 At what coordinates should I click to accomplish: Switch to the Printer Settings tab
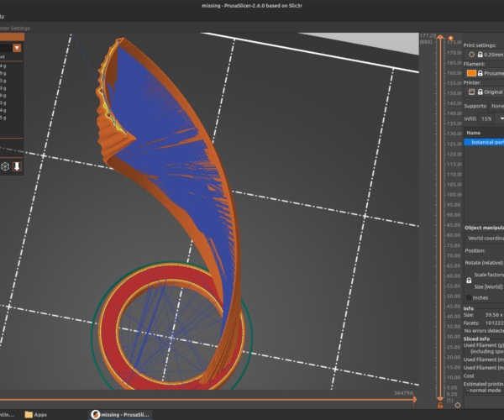(x=14, y=29)
